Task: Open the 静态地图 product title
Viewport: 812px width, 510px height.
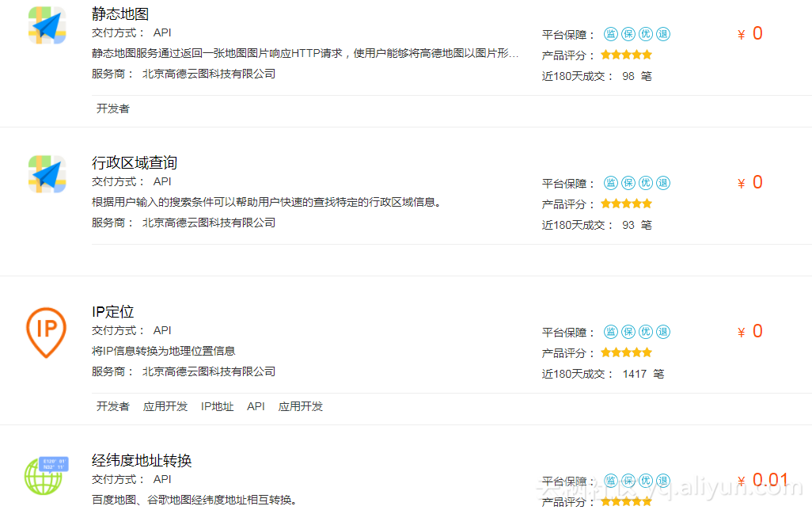Action: [120, 14]
